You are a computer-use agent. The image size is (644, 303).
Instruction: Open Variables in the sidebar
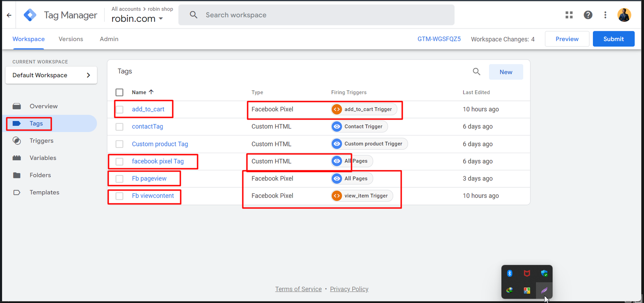click(43, 158)
